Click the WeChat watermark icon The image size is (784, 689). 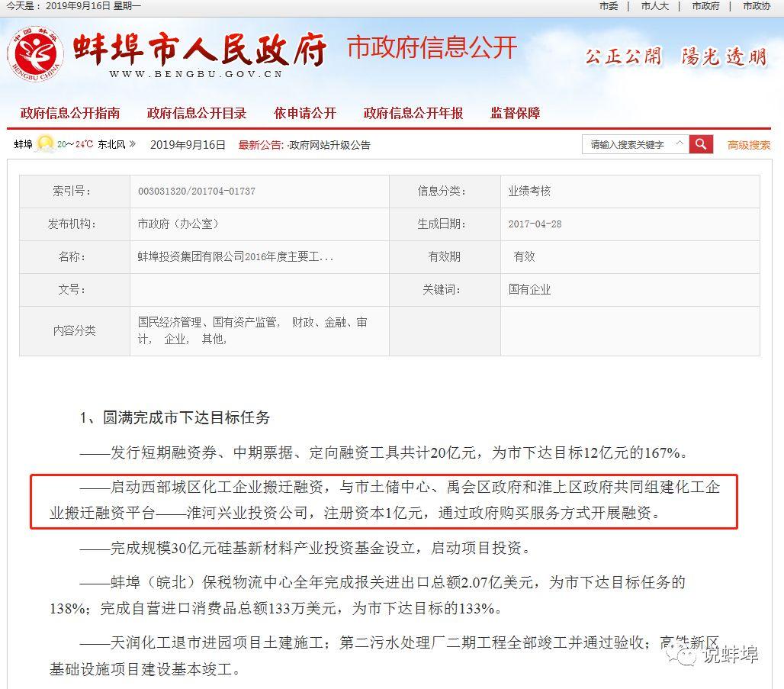point(687,654)
